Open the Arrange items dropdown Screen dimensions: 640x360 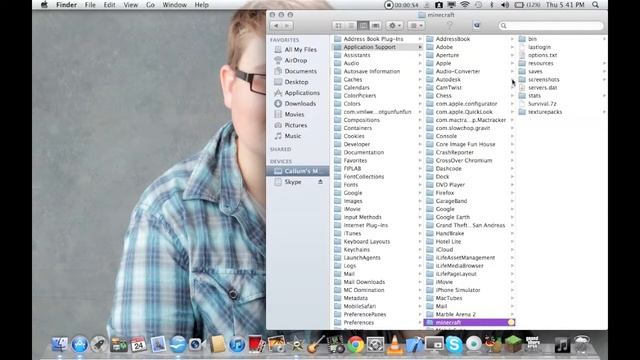click(x=416, y=26)
